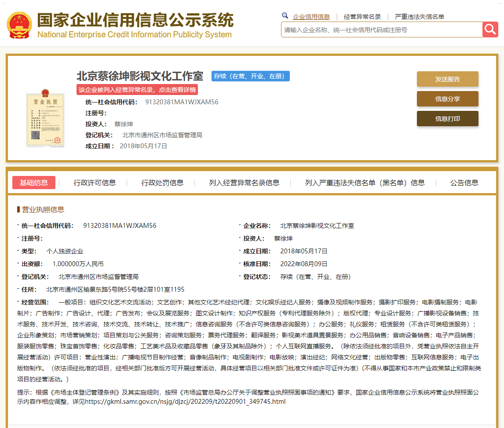Select the 经营异常名录 search category
The height and width of the screenshot is (428, 504).
[362, 17]
